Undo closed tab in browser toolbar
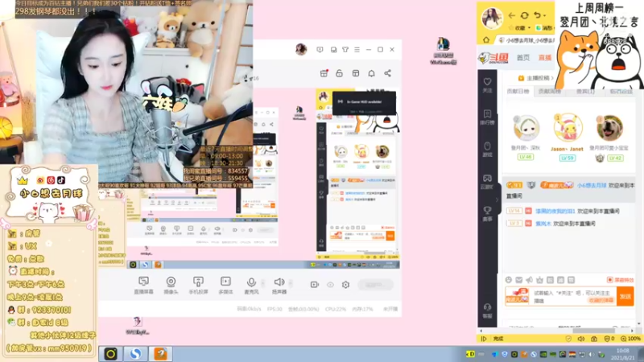The image size is (644, 362). pos(537,15)
